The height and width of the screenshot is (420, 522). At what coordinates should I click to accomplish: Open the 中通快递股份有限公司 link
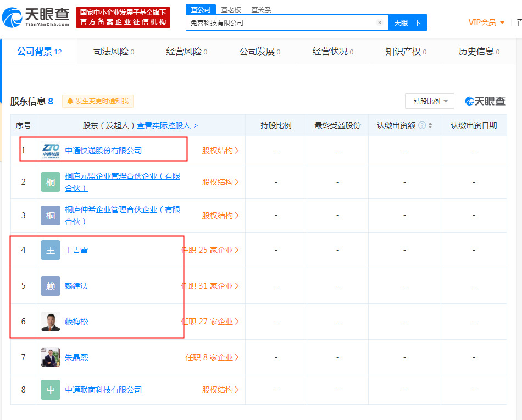103,151
